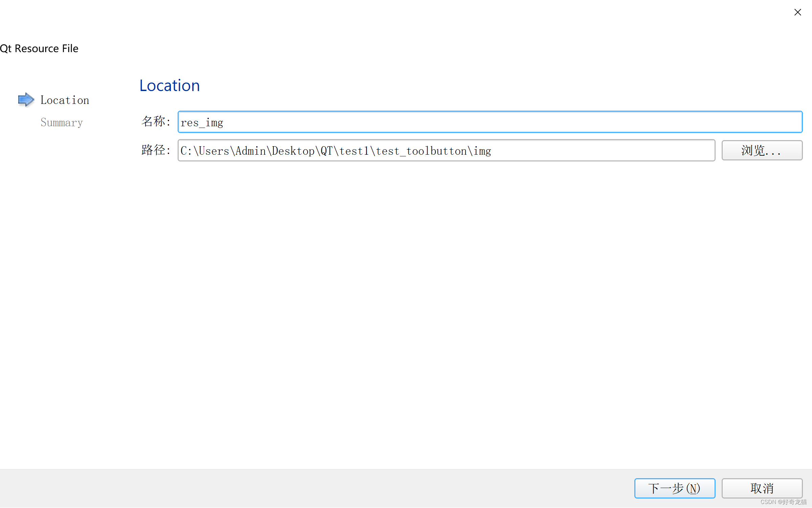Click the 名称: label
This screenshot has width=812, height=508.
point(156,121)
